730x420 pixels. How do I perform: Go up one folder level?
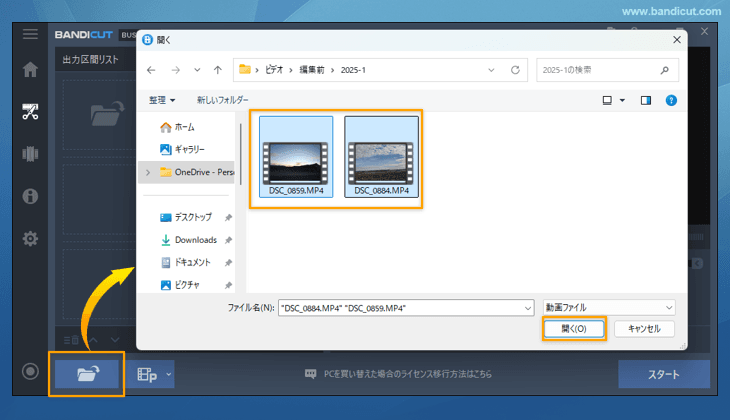pyautogui.click(x=218, y=70)
